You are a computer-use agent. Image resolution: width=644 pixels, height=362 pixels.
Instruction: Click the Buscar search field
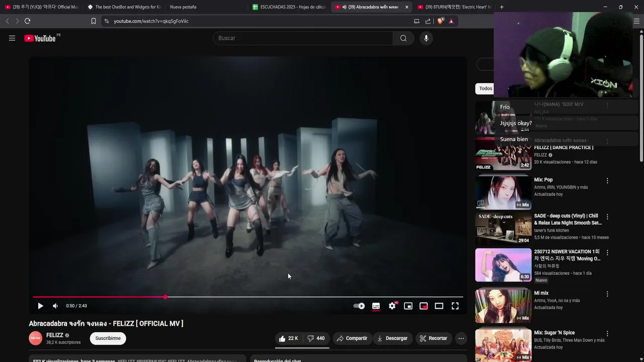pos(303,38)
